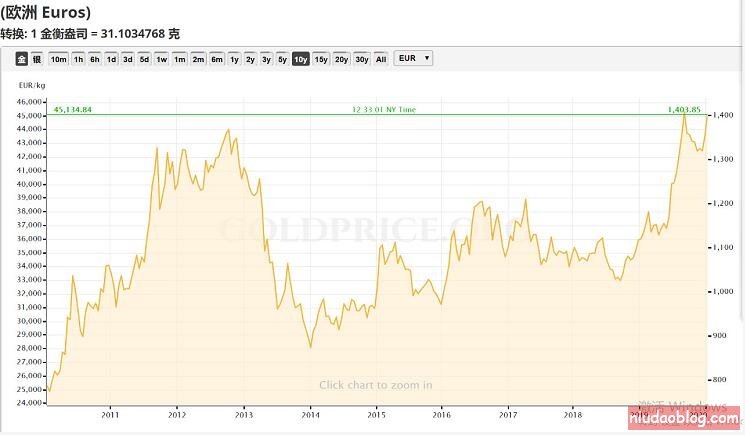Select the 1w time range

coord(161,59)
